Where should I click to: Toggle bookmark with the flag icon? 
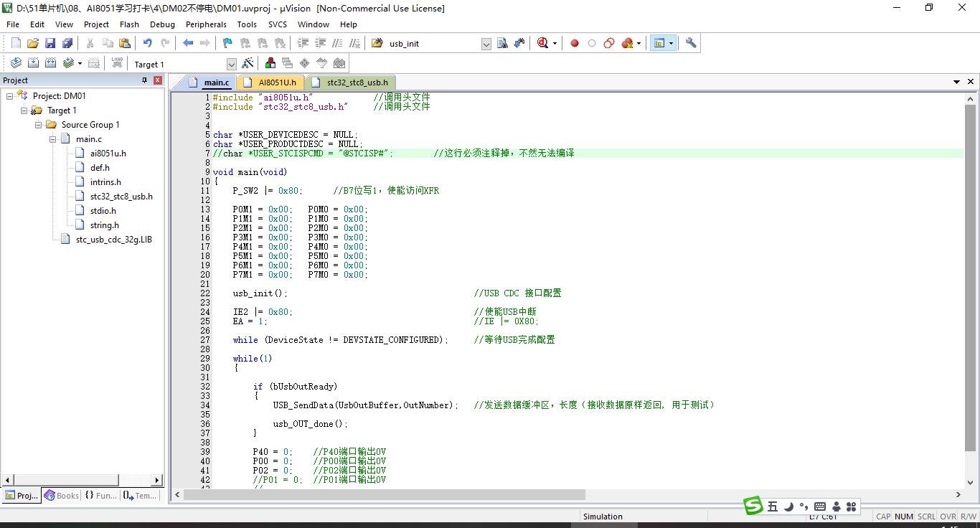click(x=227, y=44)
